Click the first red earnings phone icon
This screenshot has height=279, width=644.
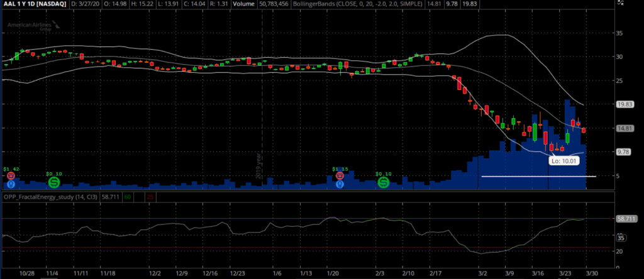(11, 175)
